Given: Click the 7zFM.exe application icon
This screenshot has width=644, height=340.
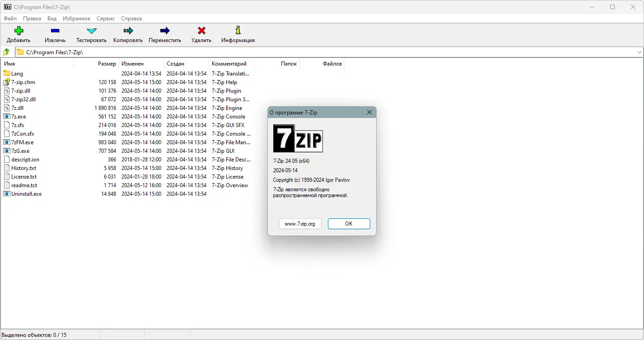Looking at the screenshot, I should (x=7, y=142).
